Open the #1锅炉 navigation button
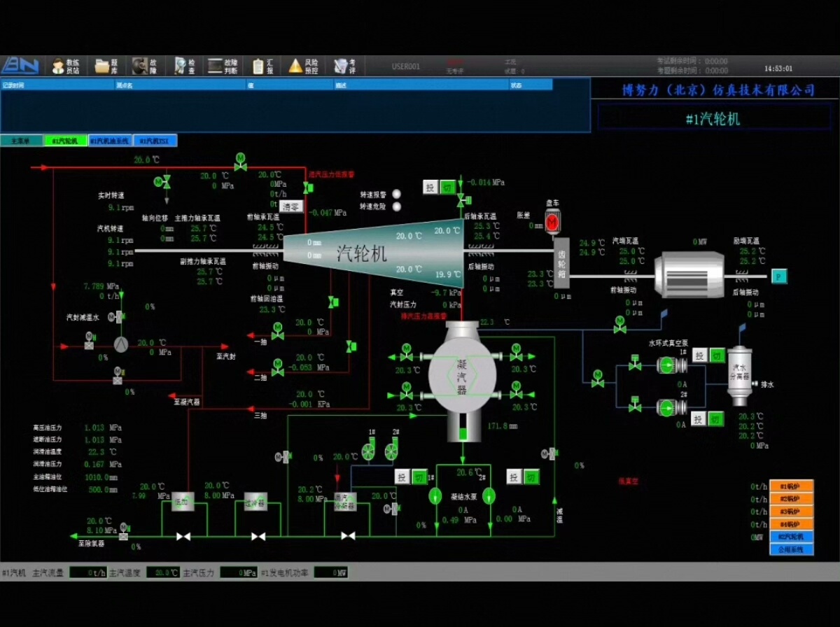The image size is (840, 627). (790, 486)
